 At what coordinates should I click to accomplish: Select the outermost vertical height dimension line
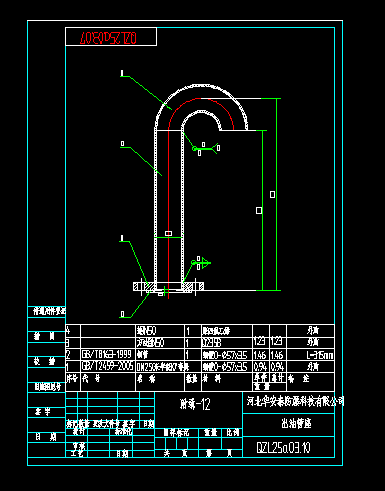pos(276,194)
